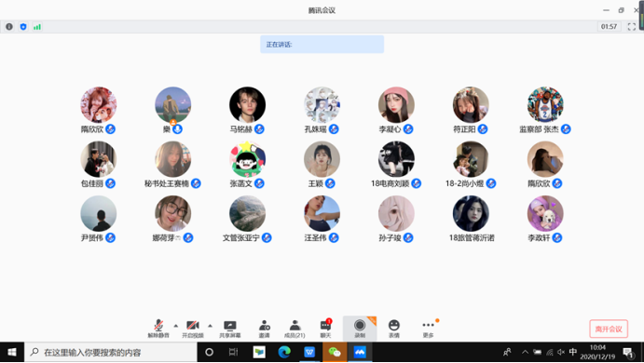Select 李政轩's avatar
644x363 pixels.
pyautogui.click(x=545, y=214)
